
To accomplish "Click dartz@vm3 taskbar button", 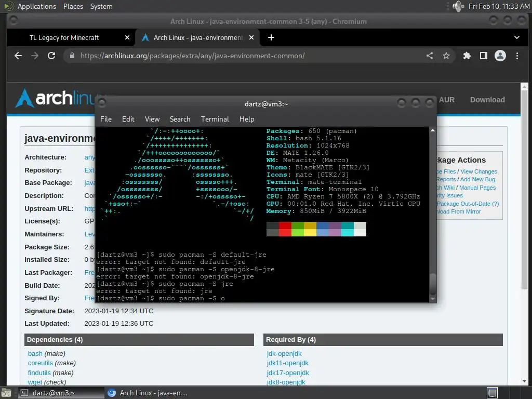I will coord(61,393).
